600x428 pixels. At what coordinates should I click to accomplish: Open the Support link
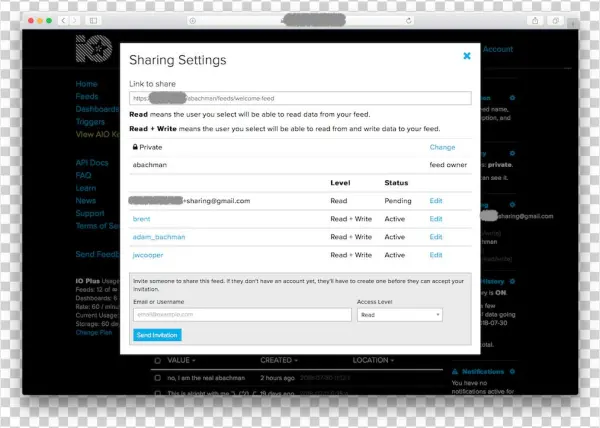click(x=90, y=213)
